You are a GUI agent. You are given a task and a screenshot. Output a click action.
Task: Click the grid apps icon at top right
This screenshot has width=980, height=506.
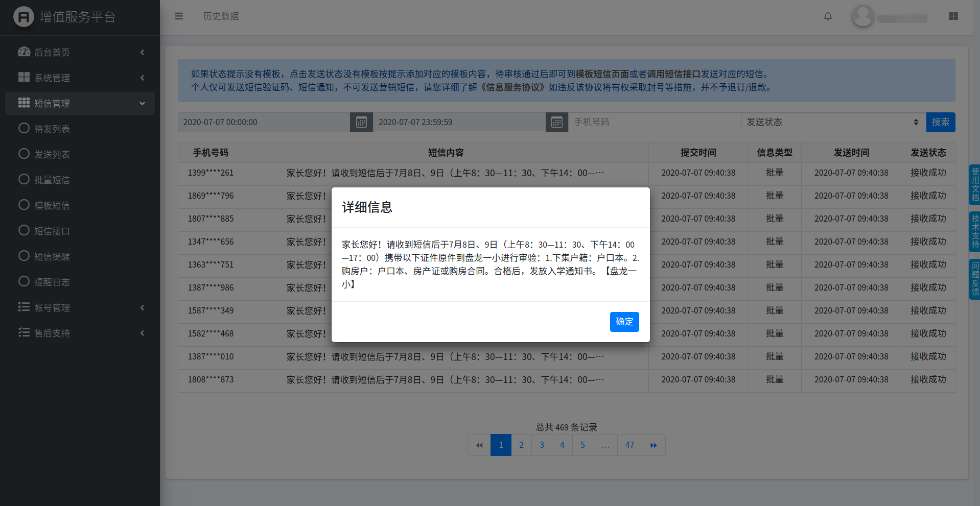tap(953, 16)
